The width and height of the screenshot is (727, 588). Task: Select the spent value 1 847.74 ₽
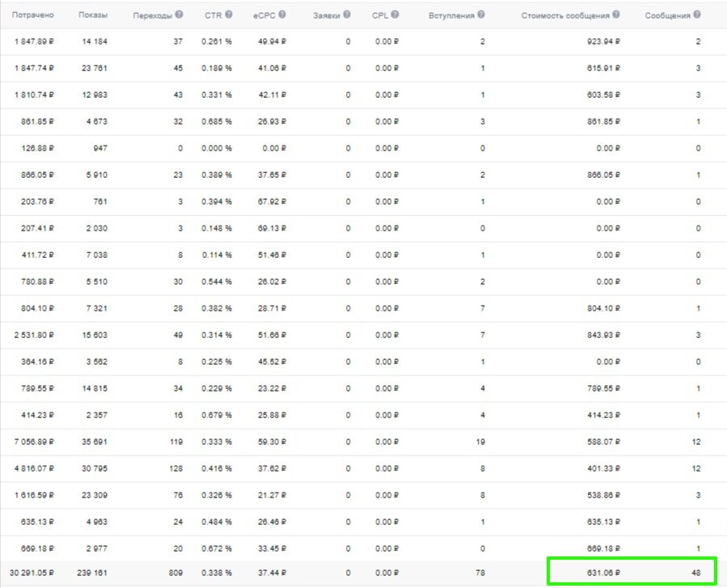tap(34, 68)
